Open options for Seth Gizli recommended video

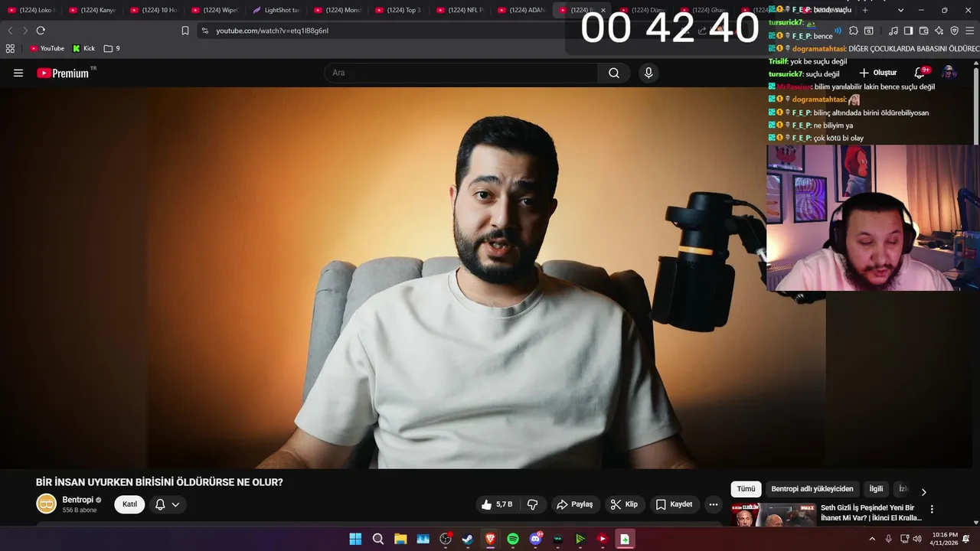tap(932, 510)
